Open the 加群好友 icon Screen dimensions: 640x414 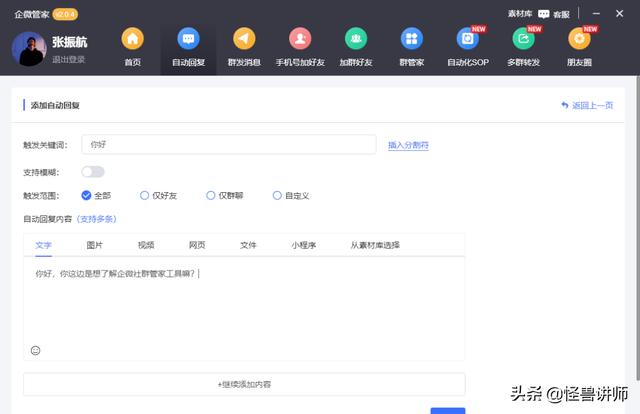pyautogui.click(x=356, y=39)
